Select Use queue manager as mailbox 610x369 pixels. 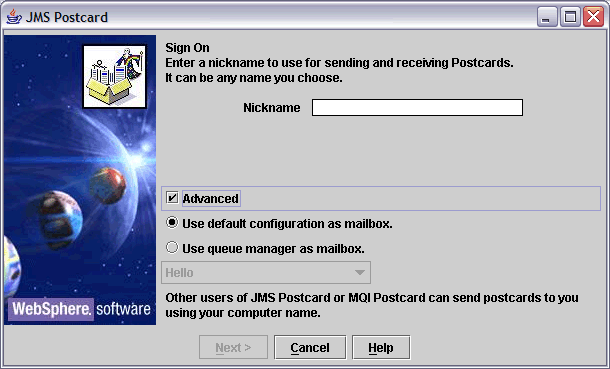172,248
